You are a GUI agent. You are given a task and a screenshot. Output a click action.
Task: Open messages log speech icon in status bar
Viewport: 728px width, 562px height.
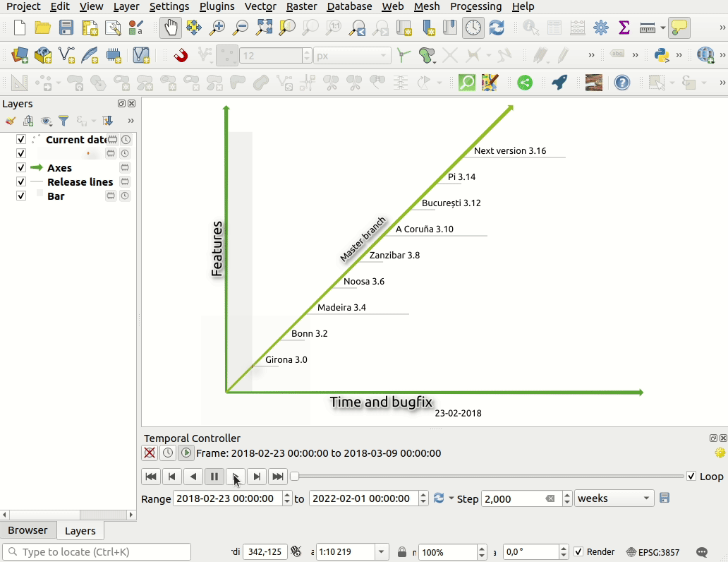[x=702, y=552]
